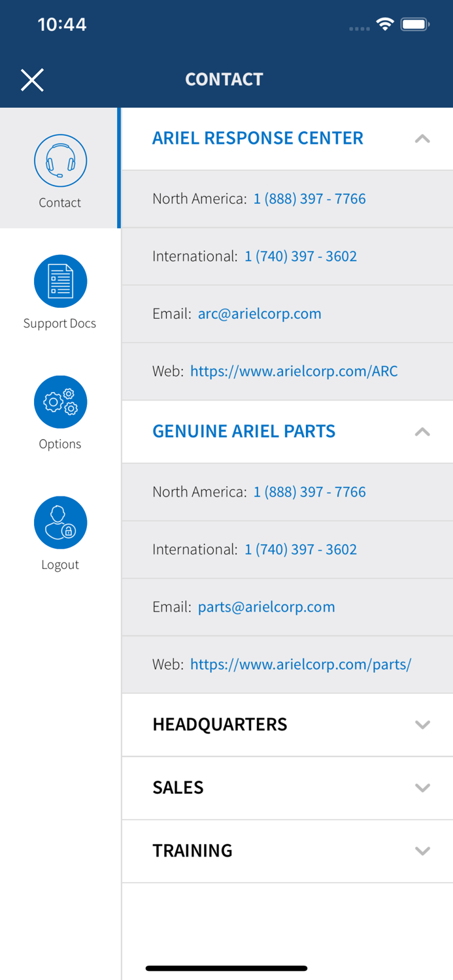
Task: Email arc@arielcorp.com
Action: pos(260,314)
